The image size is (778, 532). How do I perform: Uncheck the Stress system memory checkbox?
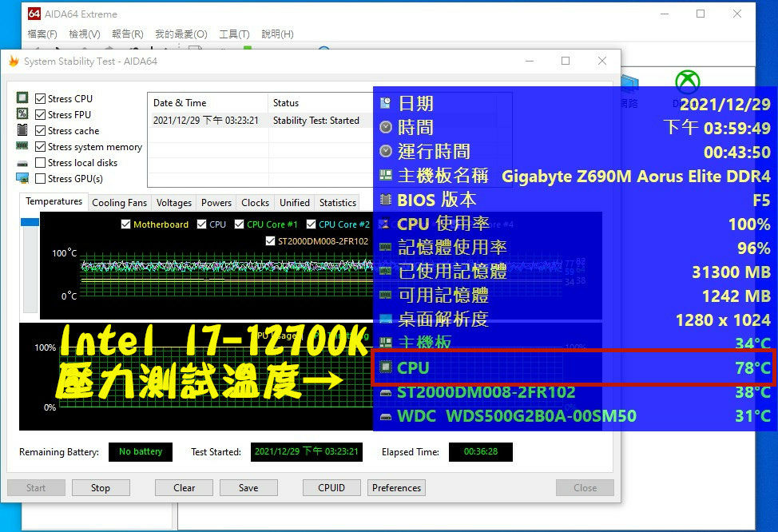coord(40,146)
